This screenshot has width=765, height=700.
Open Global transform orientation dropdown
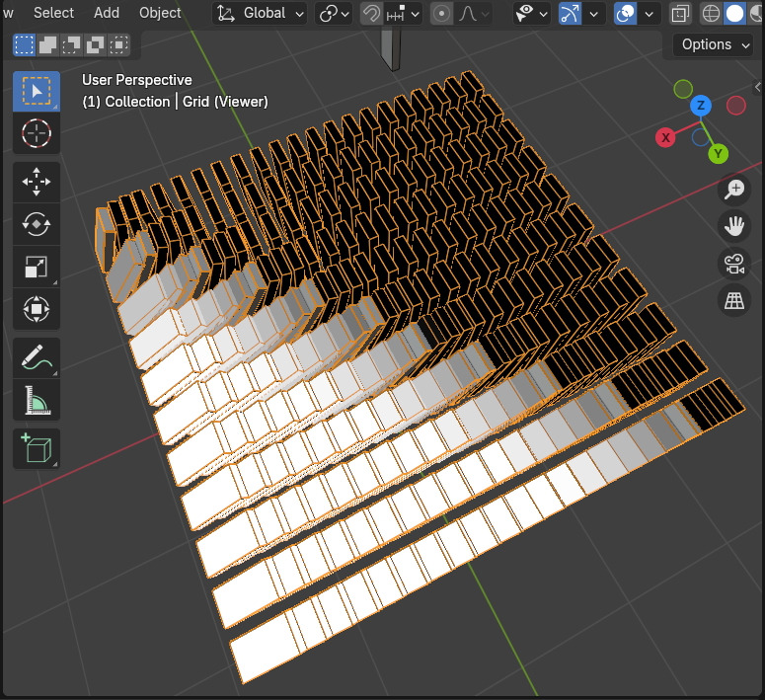(260, 14)
